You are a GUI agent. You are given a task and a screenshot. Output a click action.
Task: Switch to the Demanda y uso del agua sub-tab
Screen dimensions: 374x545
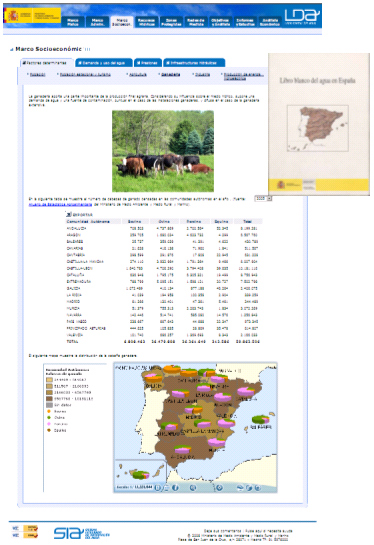(x=103, y=63)
